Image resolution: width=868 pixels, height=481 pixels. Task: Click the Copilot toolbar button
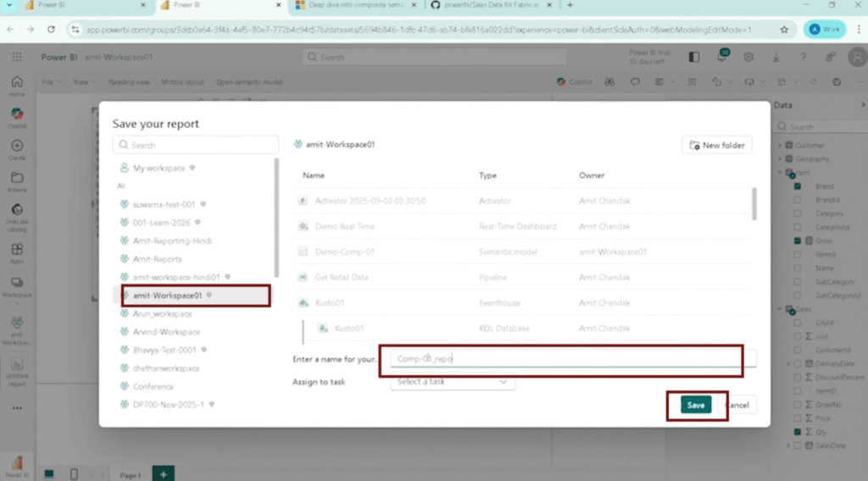coord(575,82)
